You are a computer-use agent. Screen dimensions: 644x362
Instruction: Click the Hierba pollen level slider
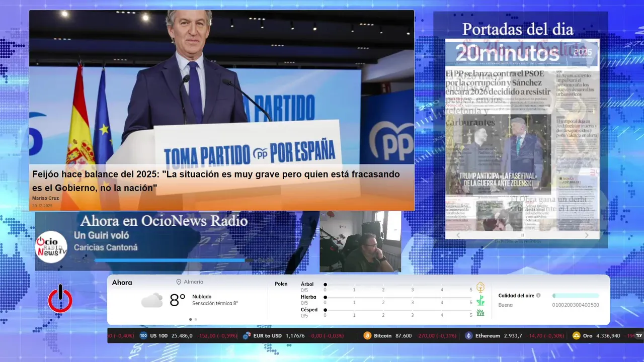(398, 298)
